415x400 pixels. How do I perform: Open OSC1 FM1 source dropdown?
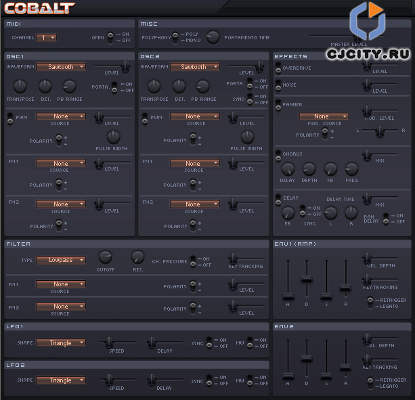(61, 164)
